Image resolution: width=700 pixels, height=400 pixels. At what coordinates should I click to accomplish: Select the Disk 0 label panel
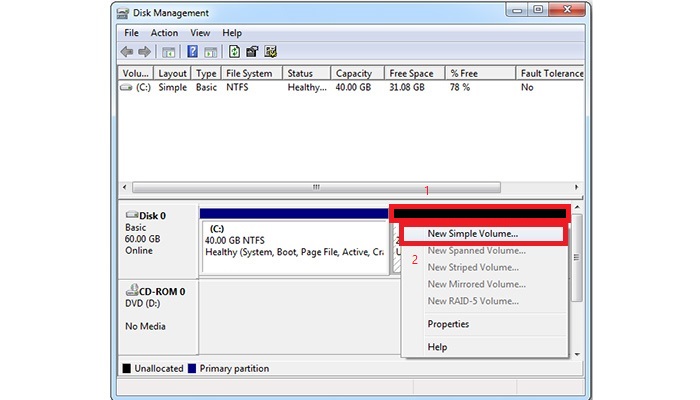click(x=158, y=240)
